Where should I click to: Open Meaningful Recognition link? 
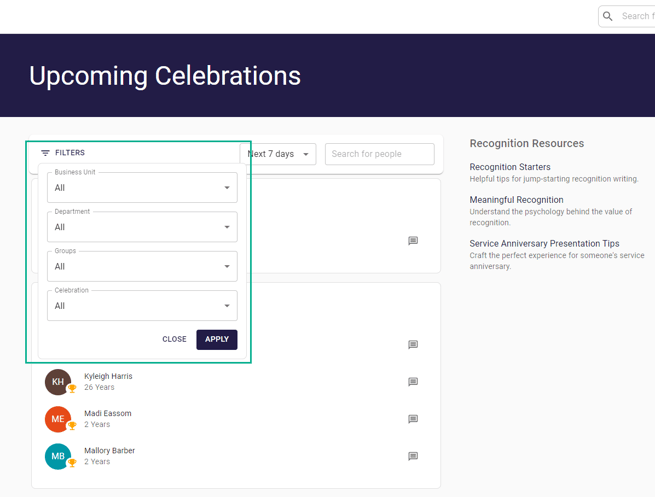516,200
